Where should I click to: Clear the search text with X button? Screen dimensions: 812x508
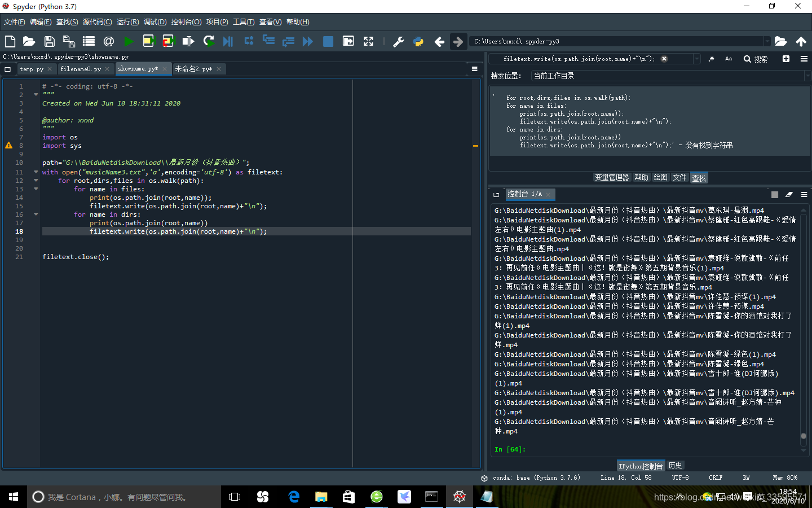click(664, 59)
